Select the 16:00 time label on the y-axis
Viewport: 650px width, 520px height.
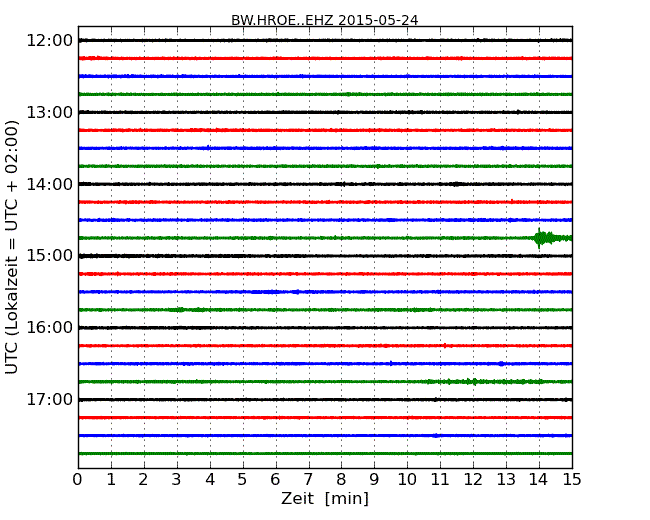click(50, 328)
